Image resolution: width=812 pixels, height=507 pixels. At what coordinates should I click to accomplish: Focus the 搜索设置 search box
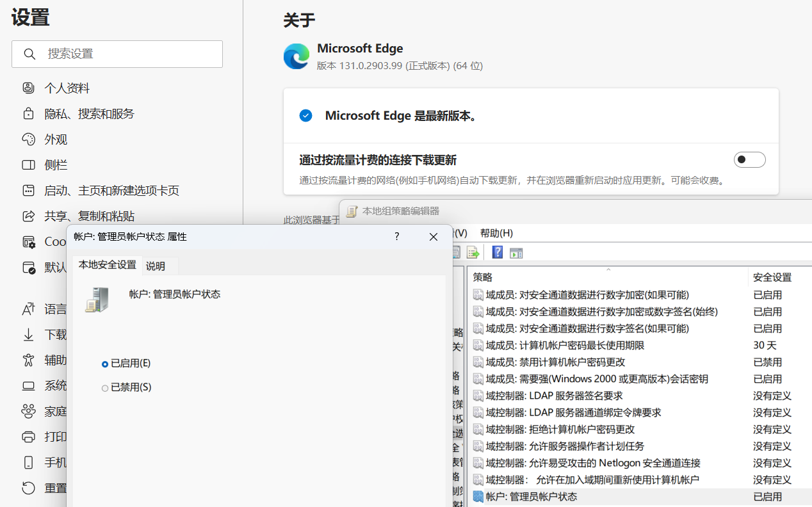tap(117, 54)
